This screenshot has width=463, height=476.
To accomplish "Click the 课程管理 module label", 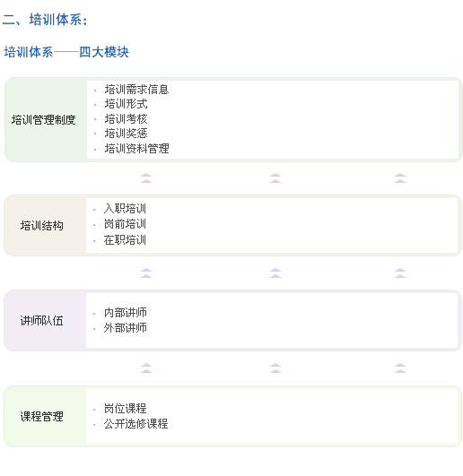I will (41, 416).
